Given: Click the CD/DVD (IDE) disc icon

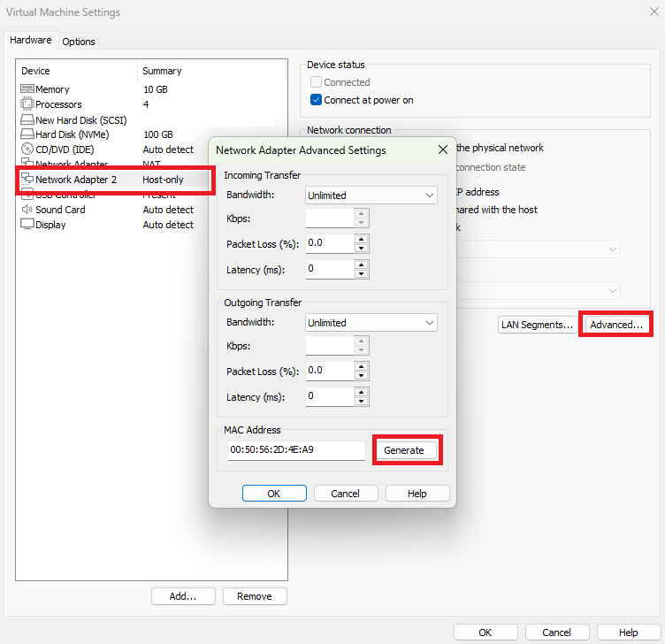Looking at the screenshot, I should [x=27, y=149].
